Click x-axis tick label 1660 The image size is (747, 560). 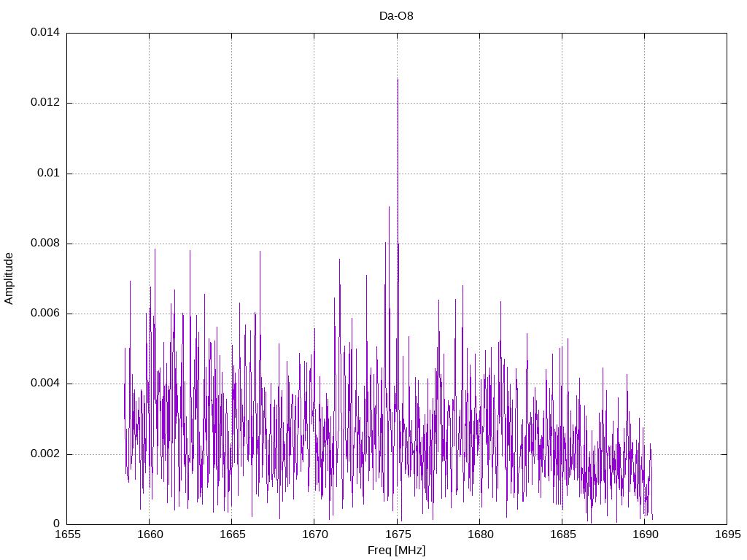pyautogui.click(x=150, y=534)
